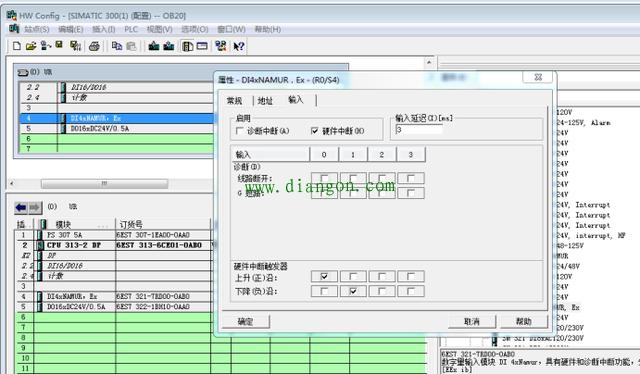Check rising edge trigger for input 1
The height and width of the screenshot is (374, 640).
(353, 276)
